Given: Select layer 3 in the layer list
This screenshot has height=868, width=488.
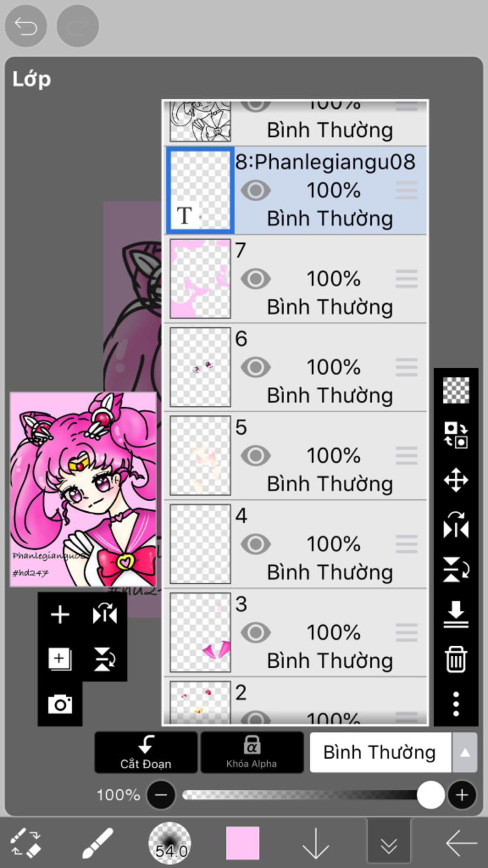Looking at the screenshot, I should tap(295, 632).
